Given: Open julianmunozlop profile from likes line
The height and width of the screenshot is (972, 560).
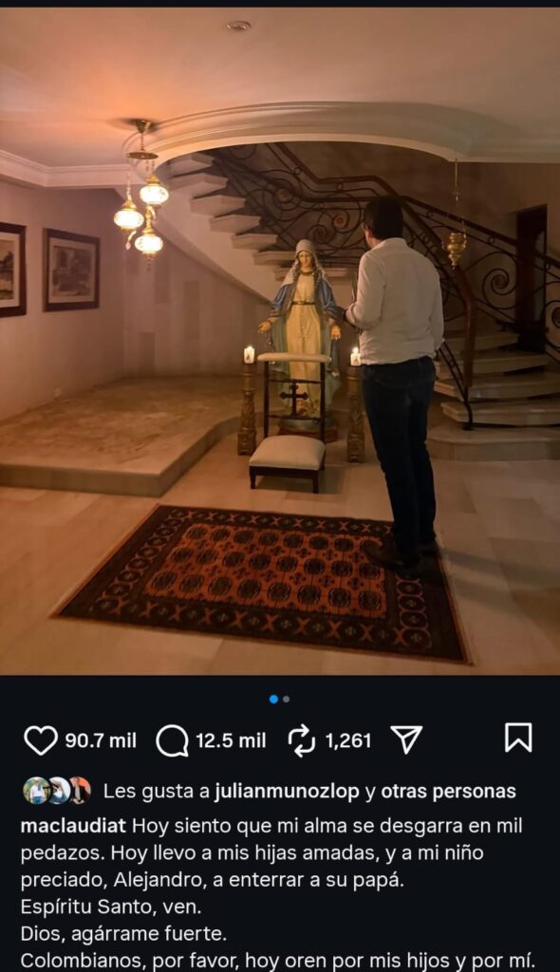Looking at the screenshot, I should tap(287, 792).
